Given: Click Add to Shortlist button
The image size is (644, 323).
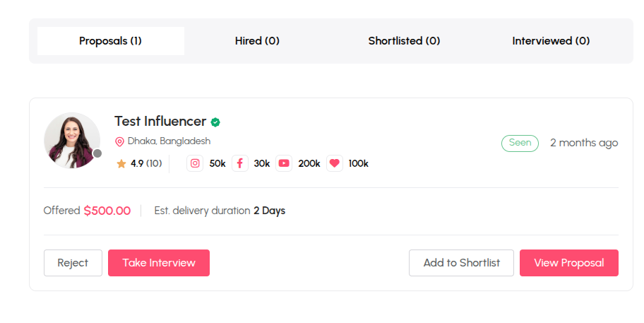Looking at the screenshot, I should coord(461,263).
